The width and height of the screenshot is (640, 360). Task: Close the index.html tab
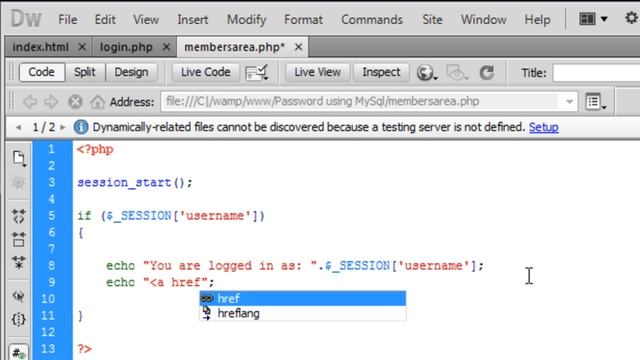pyautogui.click(x=82, y=47)
